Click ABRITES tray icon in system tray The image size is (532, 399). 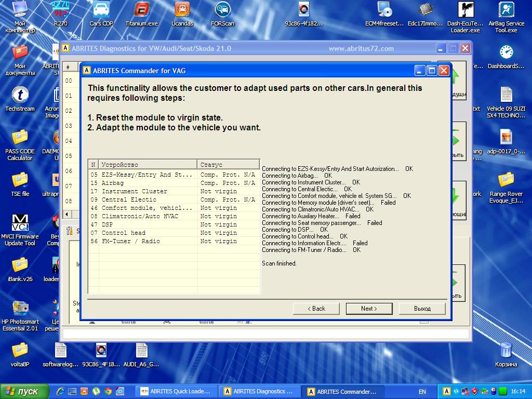point(446,392)
